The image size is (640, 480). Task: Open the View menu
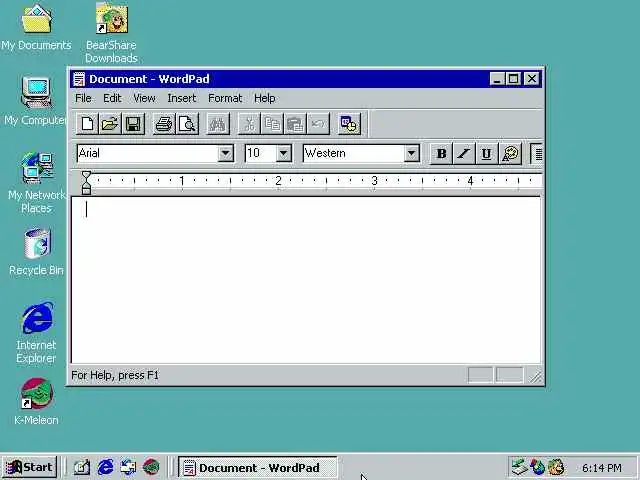point(144,98)
